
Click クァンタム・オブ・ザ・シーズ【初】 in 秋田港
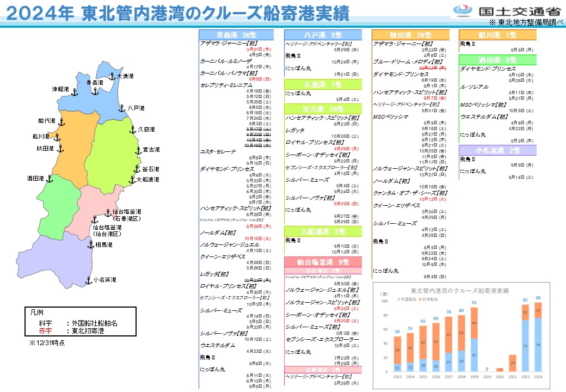tap(410, 193)
